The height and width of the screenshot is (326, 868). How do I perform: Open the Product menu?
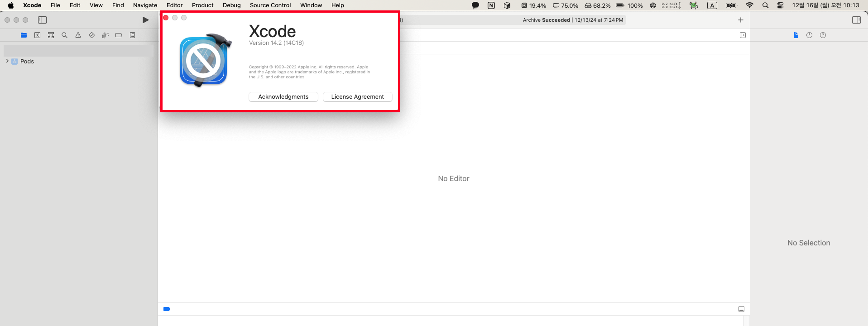tap(203, 5)
